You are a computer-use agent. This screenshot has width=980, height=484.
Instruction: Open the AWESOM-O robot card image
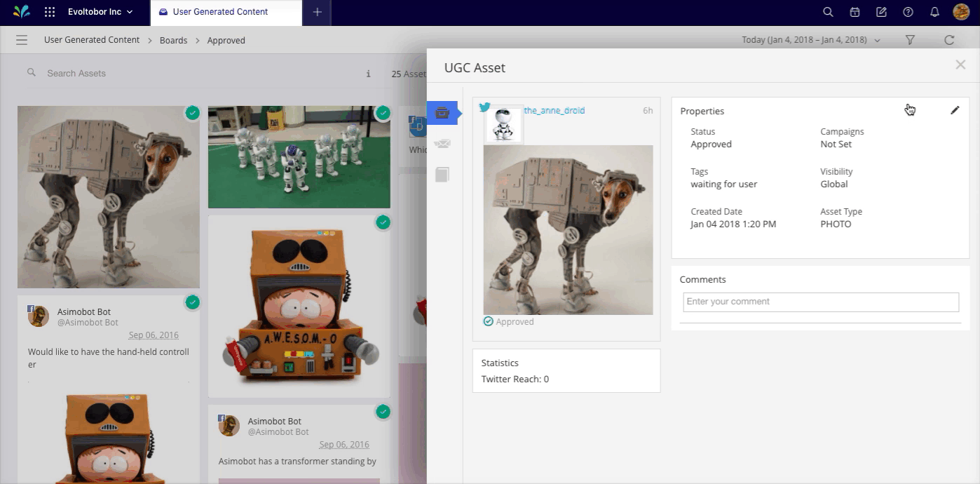coord(299,307)
